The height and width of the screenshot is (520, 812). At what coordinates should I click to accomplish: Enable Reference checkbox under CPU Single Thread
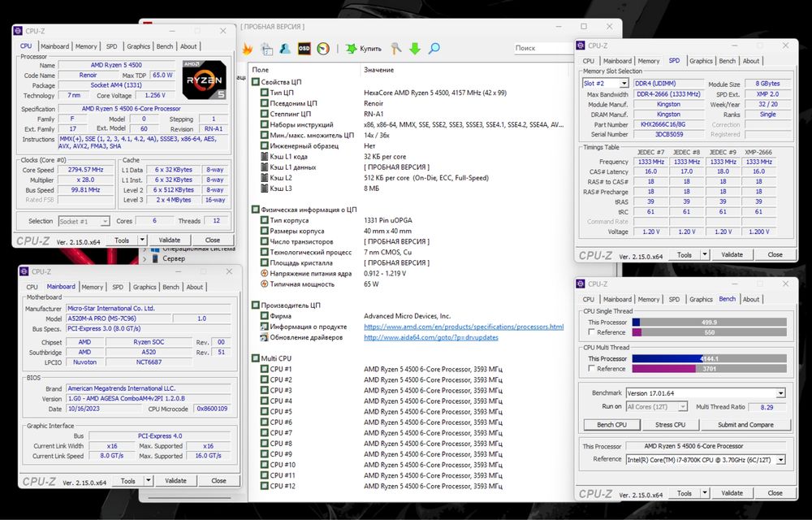(592, 332)
